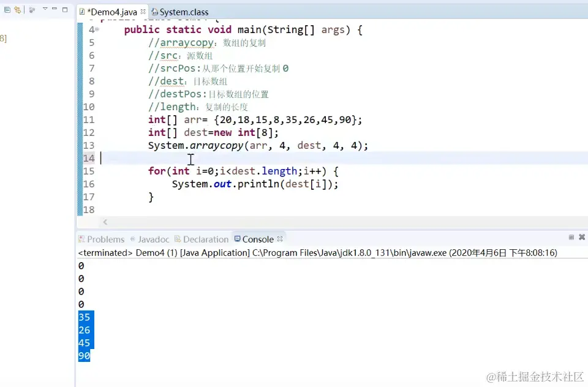Open the Declaration view tab
588x387 pixels.
[x=202, y=239]
